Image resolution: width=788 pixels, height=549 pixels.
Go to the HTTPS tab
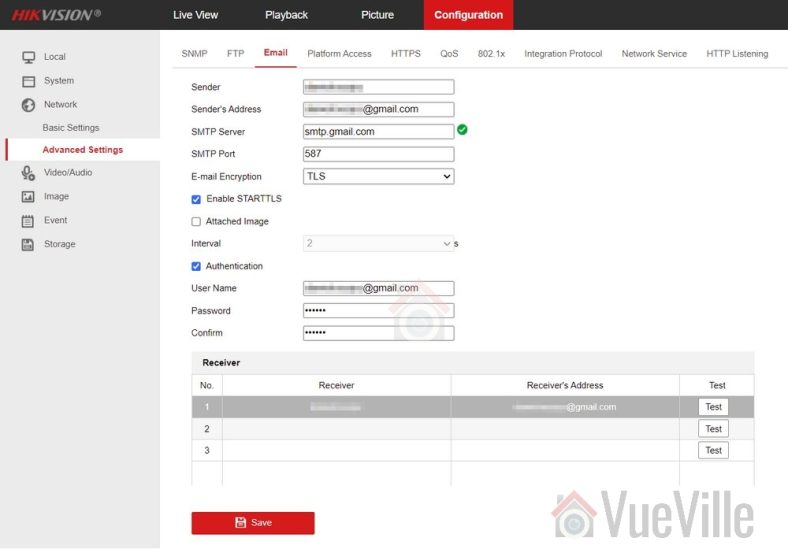[x=406, y=54]
